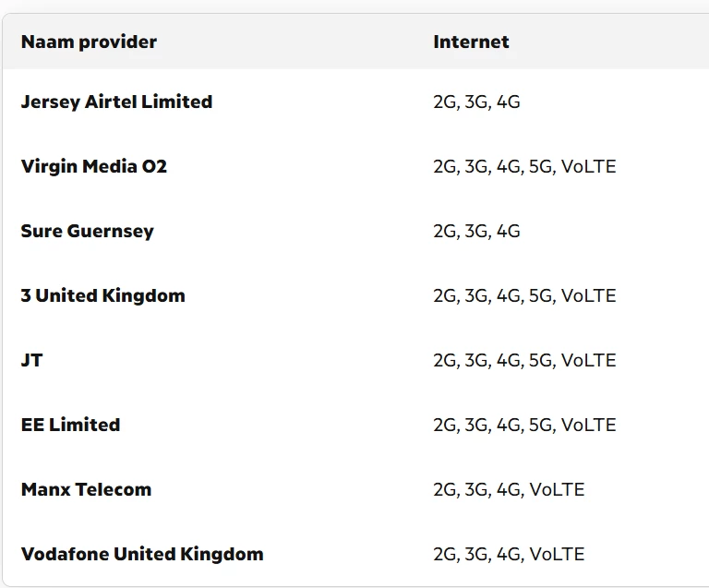
Task: Select the Virgin Media O2 provider name
Action: tap(93, 166)
